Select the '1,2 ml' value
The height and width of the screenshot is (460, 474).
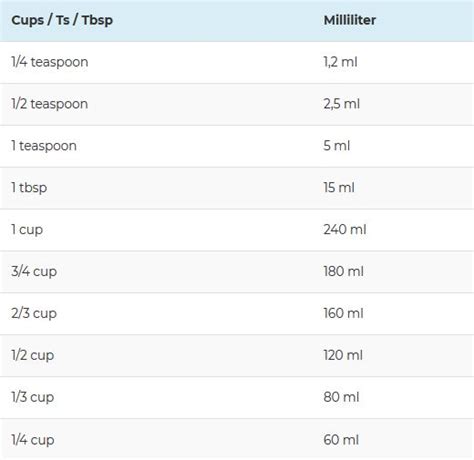[x=340, y=62]
